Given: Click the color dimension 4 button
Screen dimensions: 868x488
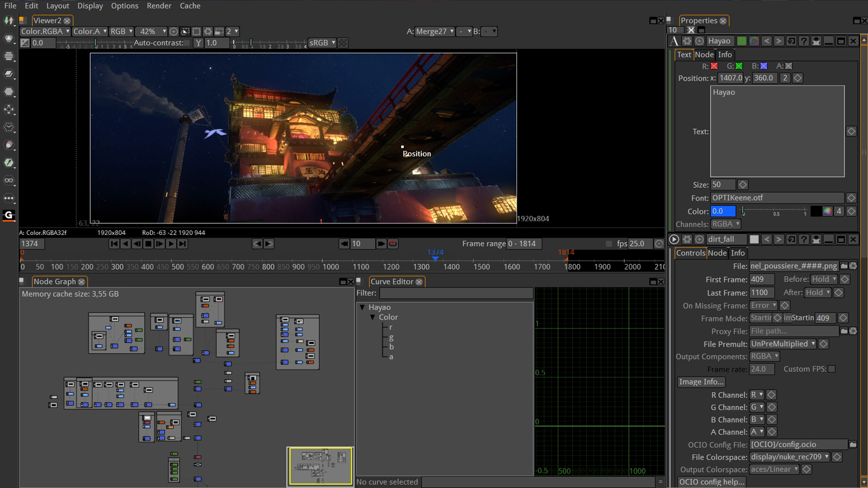Looking at the screenshot, I should [x=839, y=211].
